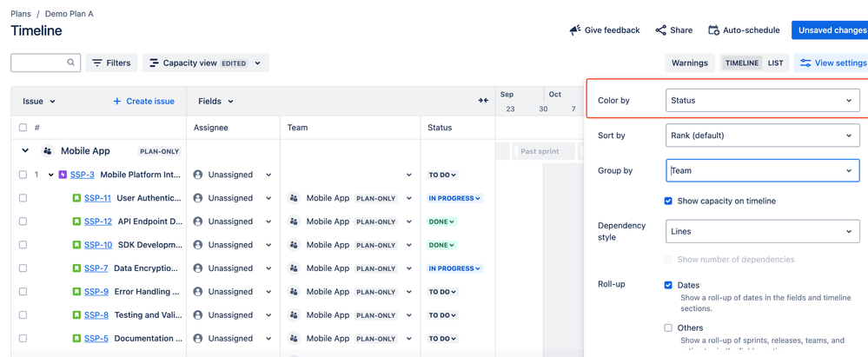Check the SSP-7 row checkbox
Viewport: 868px width, 357px height.
[23, 268]
